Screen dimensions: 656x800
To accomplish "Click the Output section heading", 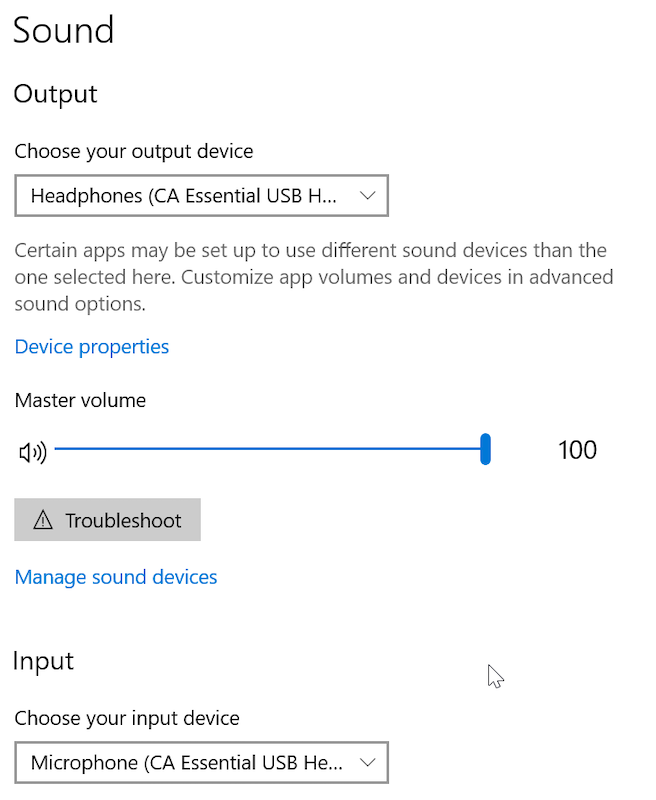I will point(56,94).
